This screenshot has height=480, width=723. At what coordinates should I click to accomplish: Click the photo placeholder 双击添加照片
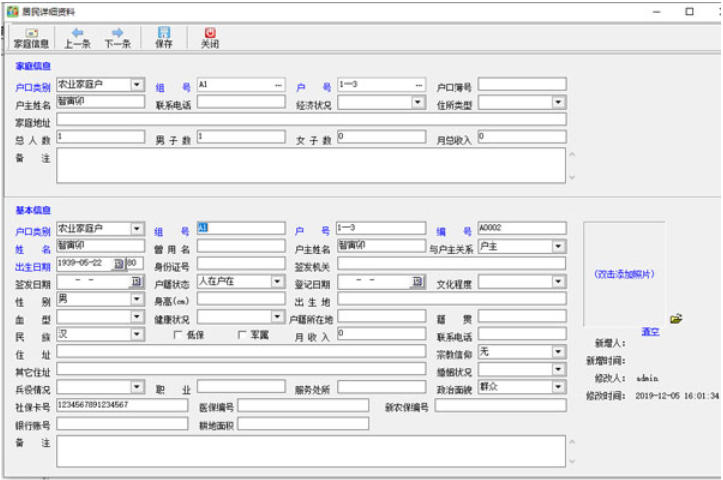point(624,274)
